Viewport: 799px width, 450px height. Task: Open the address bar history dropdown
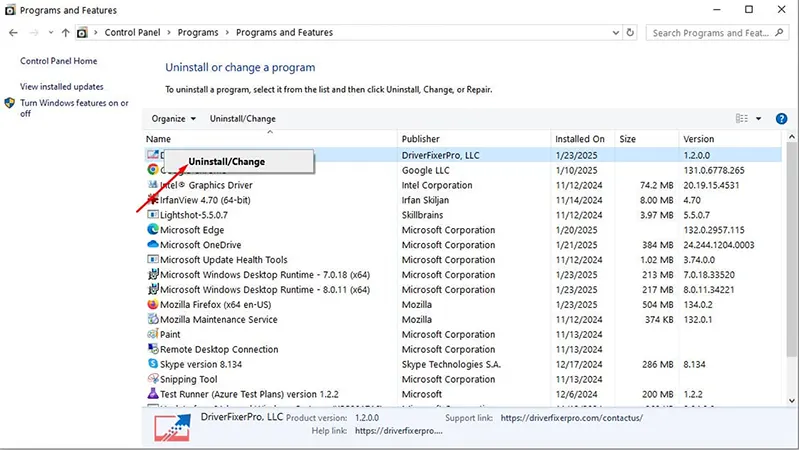pos(616,33)
